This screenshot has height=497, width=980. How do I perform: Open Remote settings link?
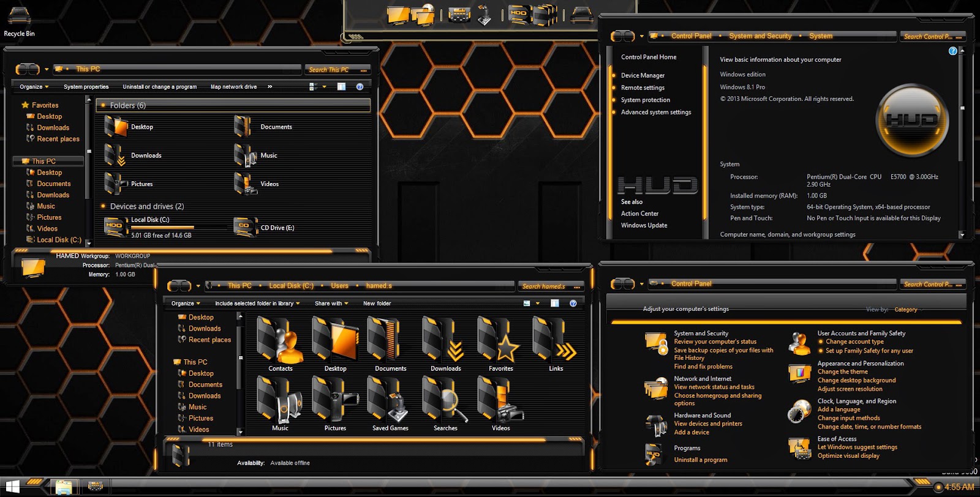643,88
